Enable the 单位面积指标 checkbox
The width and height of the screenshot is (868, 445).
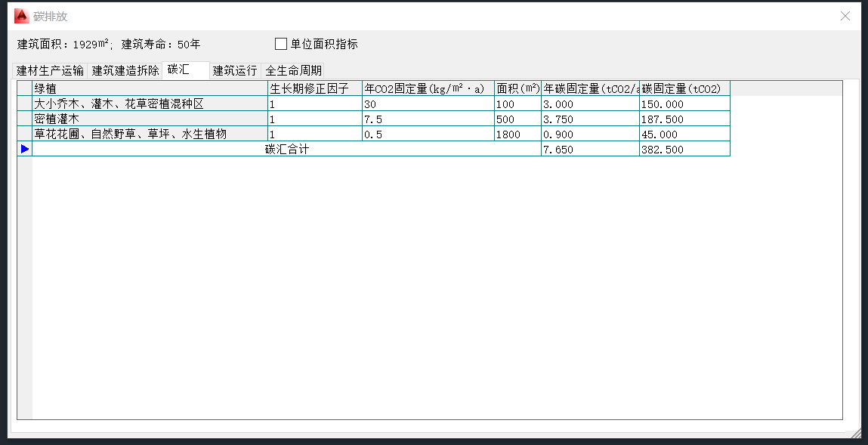pyautogui.click(x=281, y=44)
